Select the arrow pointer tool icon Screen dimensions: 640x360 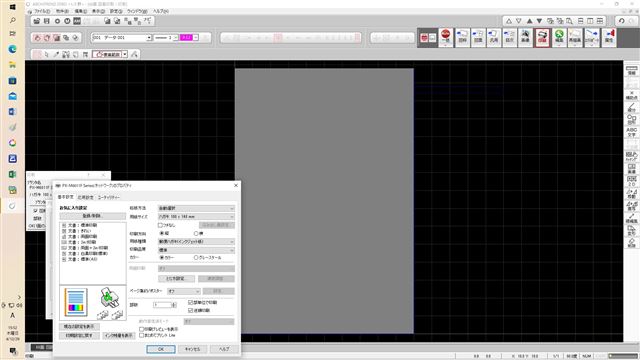click(47, 54)
